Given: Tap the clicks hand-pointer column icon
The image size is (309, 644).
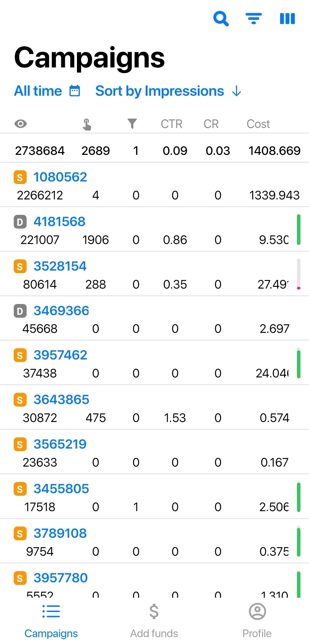Looking at the screenshot, I should pos(87,125).
